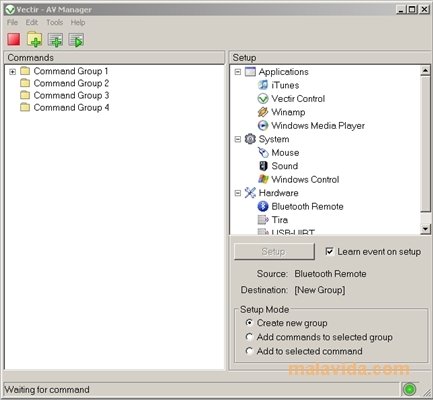Click the Command Group 3 folder icon
Viewport: 433px width, 400px height.
click(25, 95)
